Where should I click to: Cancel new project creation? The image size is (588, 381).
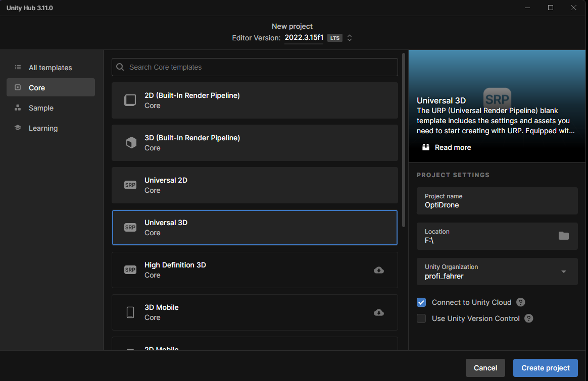(485, 368)
